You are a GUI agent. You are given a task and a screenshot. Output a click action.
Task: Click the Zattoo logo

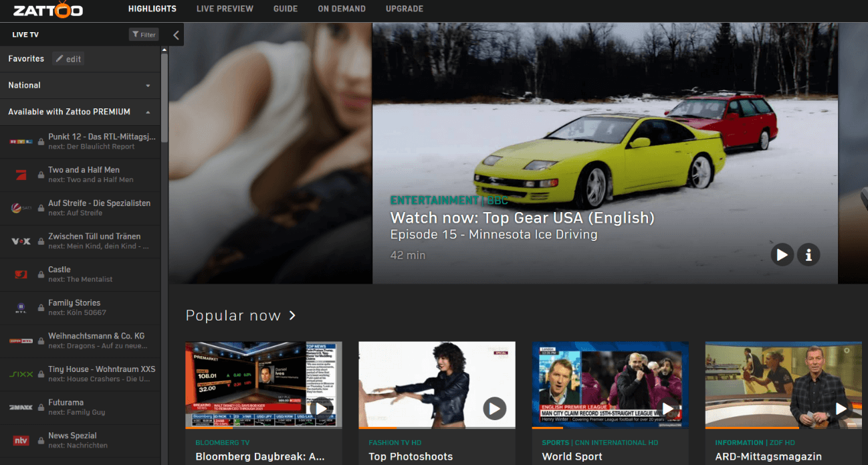click(x=48, y=9)
